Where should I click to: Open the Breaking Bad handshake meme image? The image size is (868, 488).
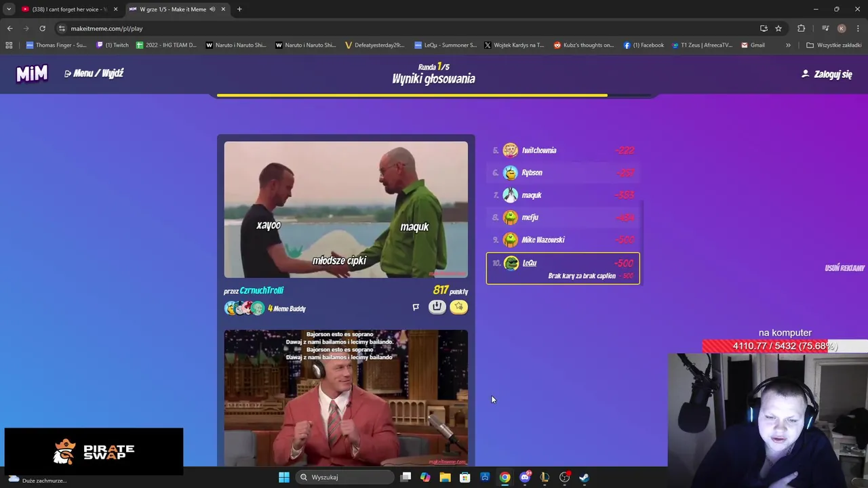346,209
